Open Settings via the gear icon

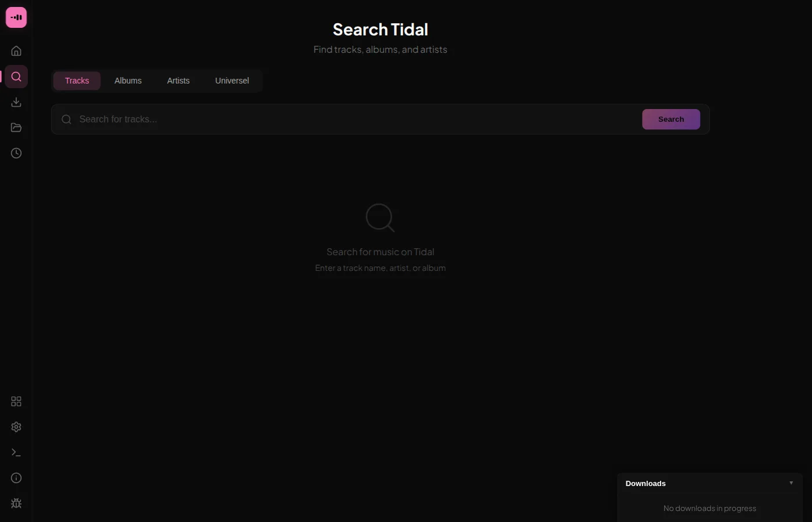pyautogui.click(x=16, y=427)
